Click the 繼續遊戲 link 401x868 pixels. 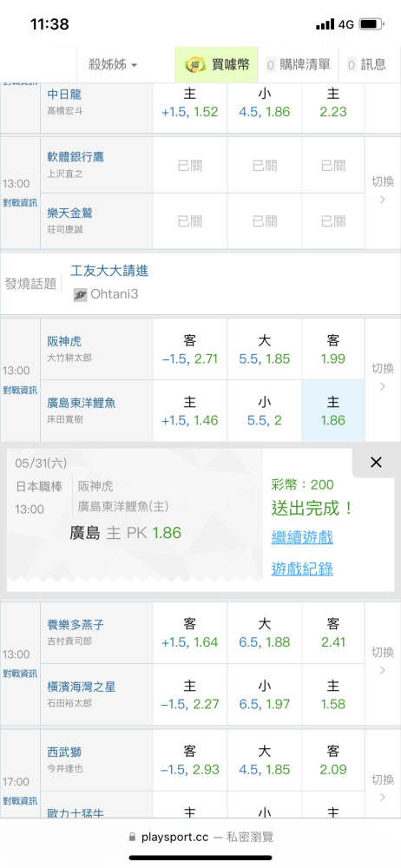coord(302,537)
